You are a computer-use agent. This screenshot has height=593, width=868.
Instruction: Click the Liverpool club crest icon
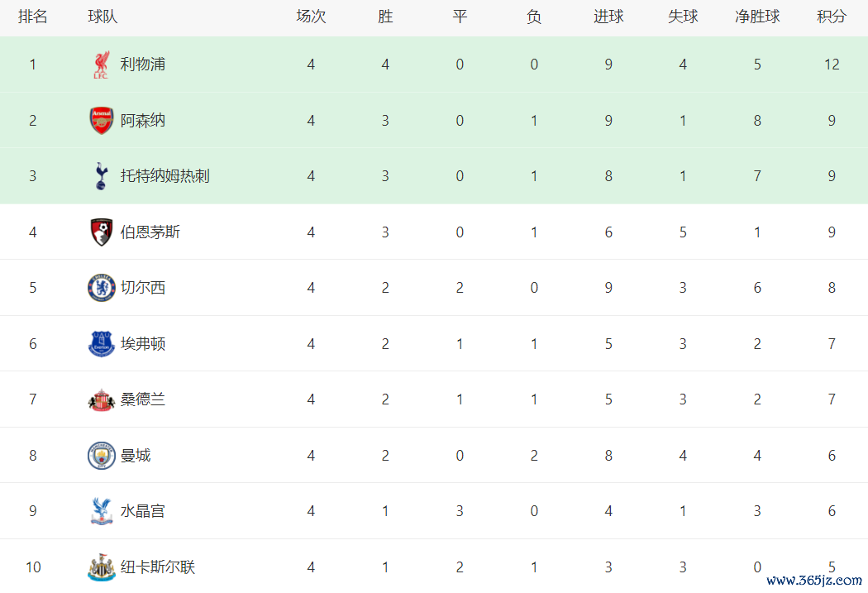[x=101, y=65]
